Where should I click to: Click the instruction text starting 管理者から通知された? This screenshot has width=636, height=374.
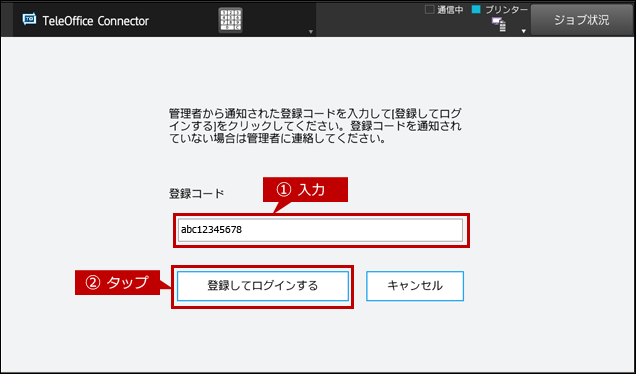click(x=315, y=126)
